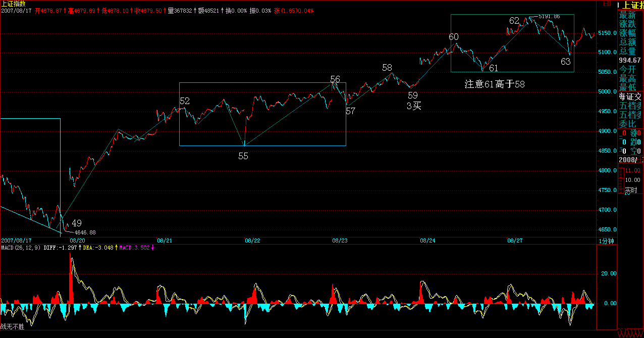Click the yellow 上证 header in right panel

631,5
